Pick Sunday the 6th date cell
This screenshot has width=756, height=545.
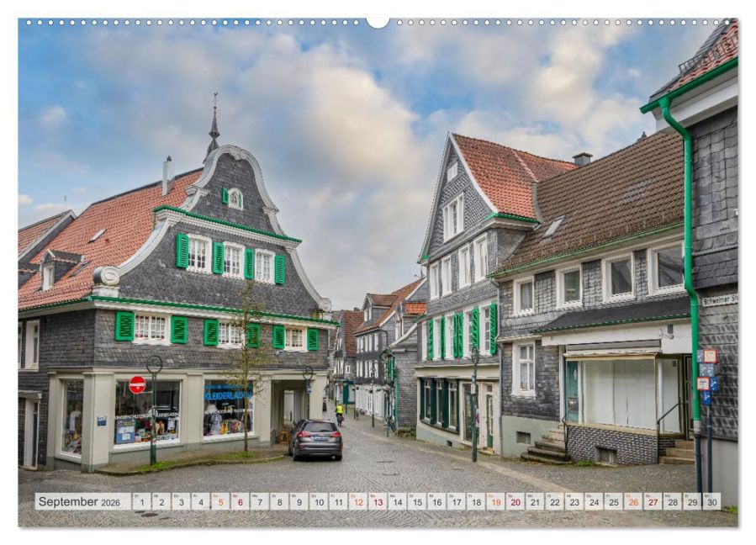tap(239, 502)
